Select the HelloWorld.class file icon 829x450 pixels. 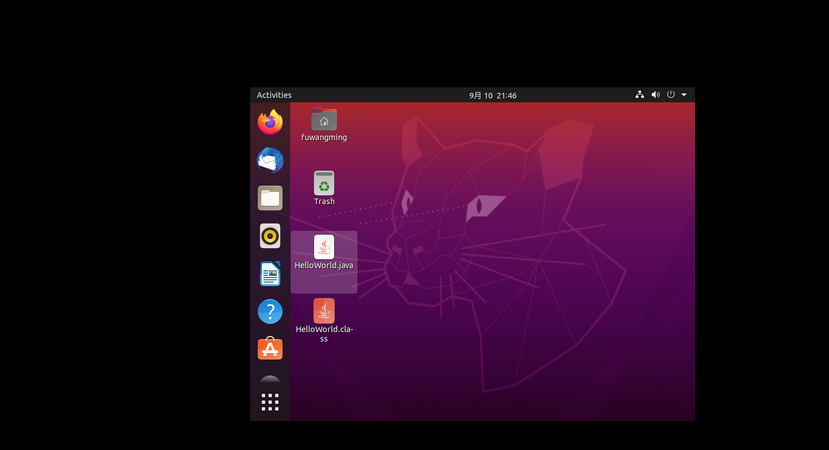click(324, 311)
